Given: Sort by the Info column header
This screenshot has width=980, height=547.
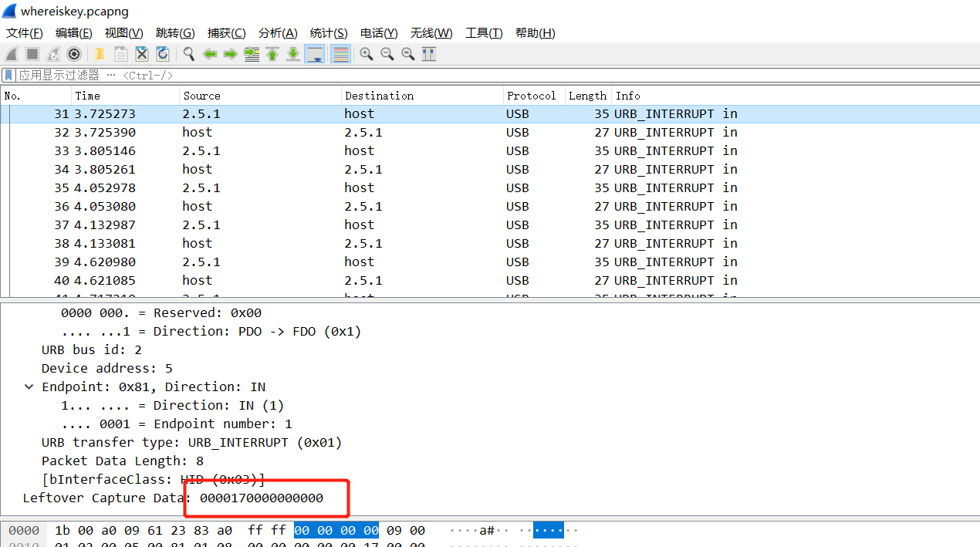Looking at the screenshot, I should point(795,96).
